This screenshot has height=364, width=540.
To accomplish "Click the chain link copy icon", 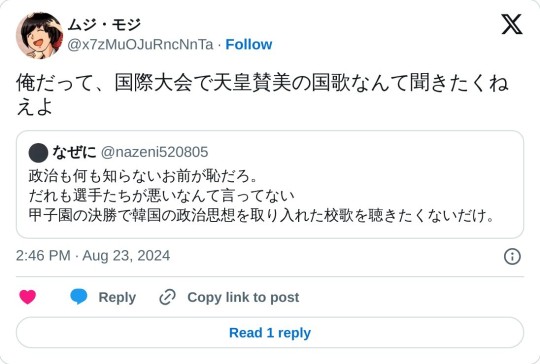I will (x=167, y=297).
